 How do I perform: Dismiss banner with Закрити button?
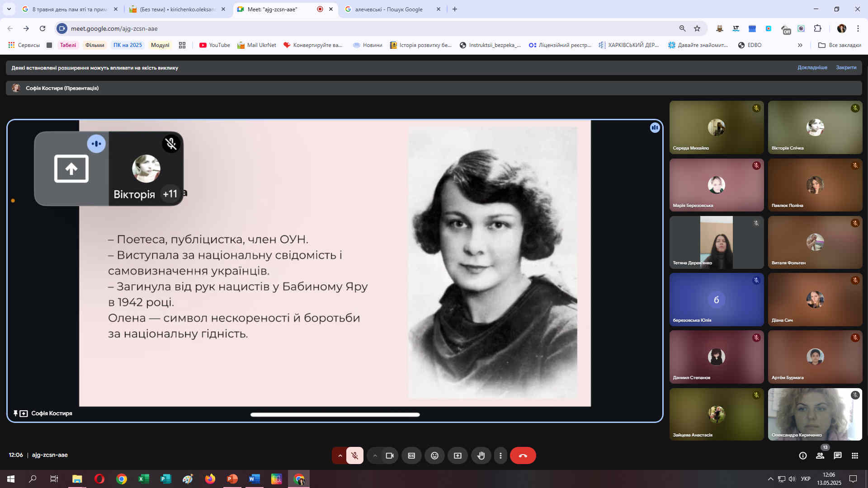coord(846,67)
